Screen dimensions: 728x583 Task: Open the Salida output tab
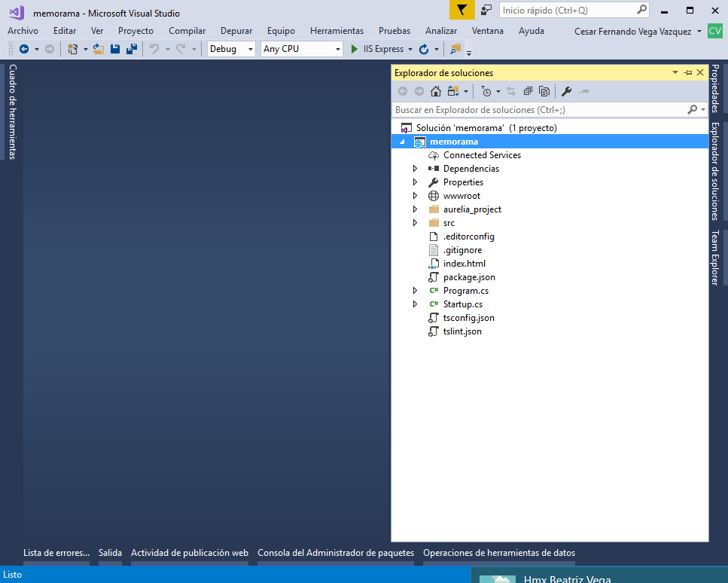pyautogui.click(x=110, y=553)
